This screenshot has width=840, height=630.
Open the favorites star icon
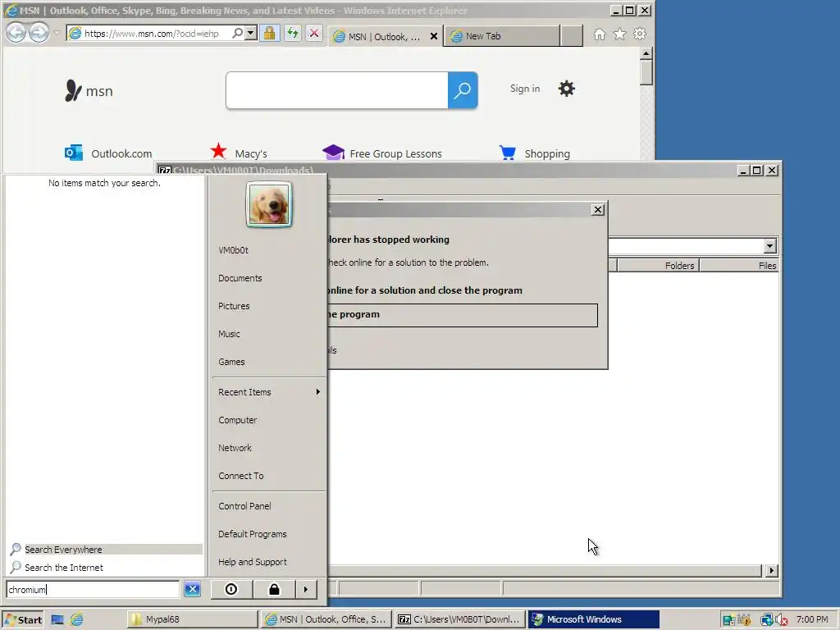click(x=620, y=34)
